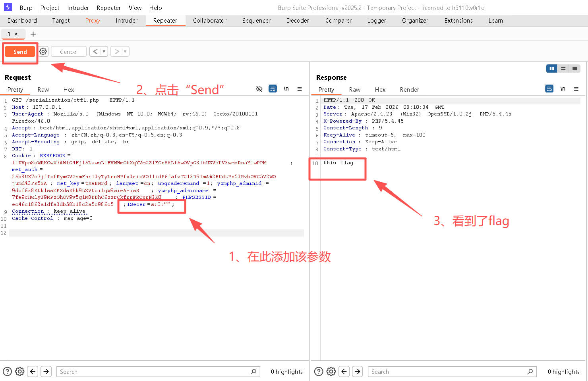588x381 pixels.
Task: Select Request Raw view tab
Action: pos(43,90)
